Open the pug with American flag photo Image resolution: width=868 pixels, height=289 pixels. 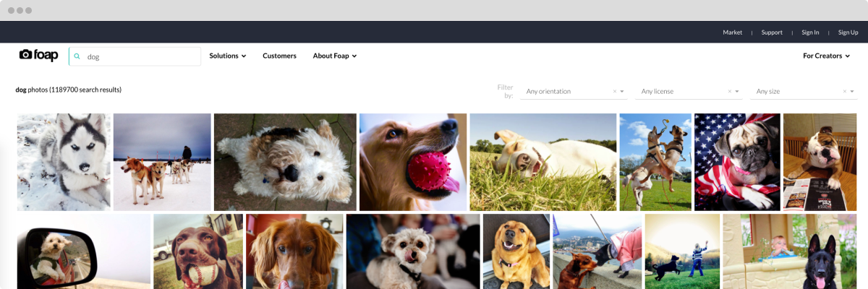coord(737,162)
